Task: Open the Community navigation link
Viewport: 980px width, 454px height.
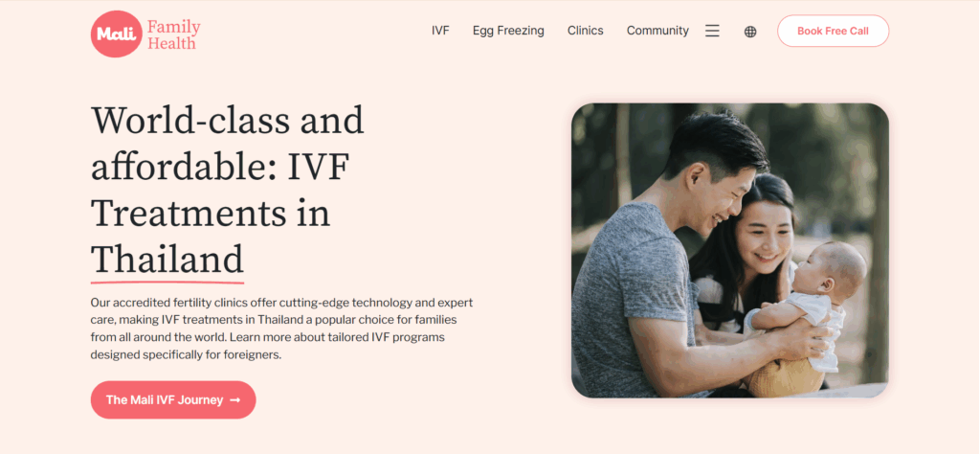Action: tap(657, 31)
